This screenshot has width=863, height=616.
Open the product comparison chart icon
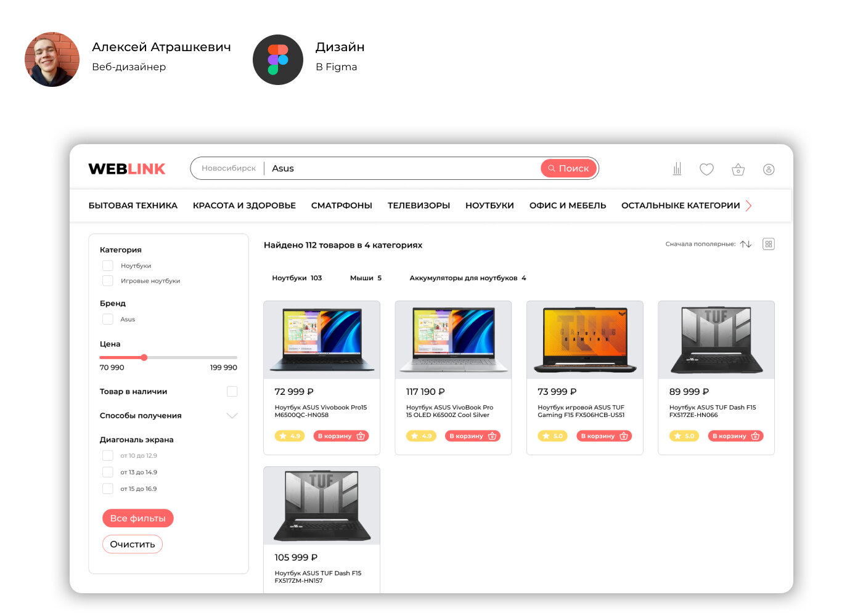pos(677,169)
